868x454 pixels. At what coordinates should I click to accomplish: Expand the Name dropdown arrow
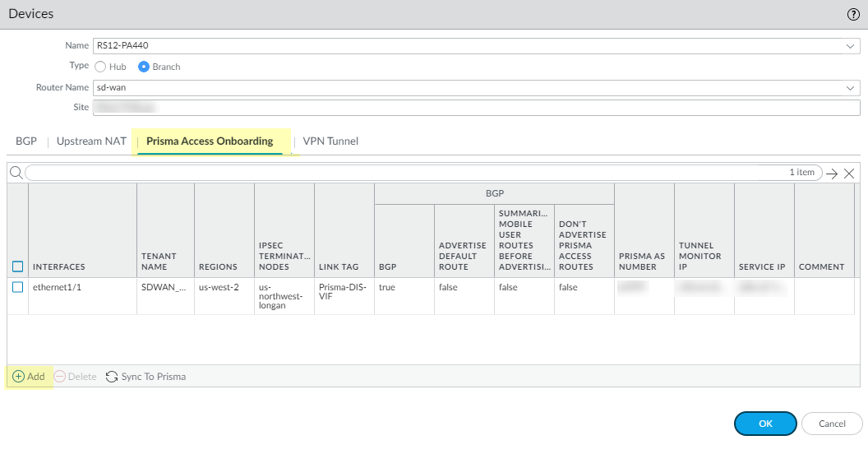pos(851,46)
